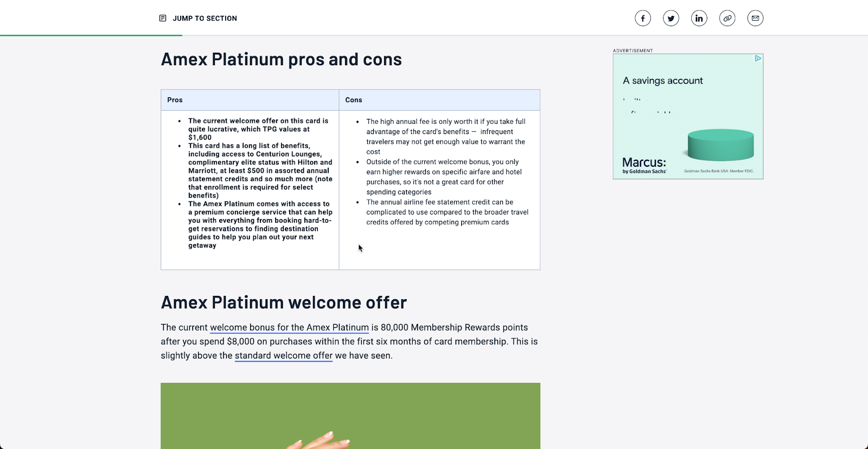This screenshot has height=449, width=868.
Task: Click the 'Amex Platinum welcome offer' heading
Action: tap(284, 302)
